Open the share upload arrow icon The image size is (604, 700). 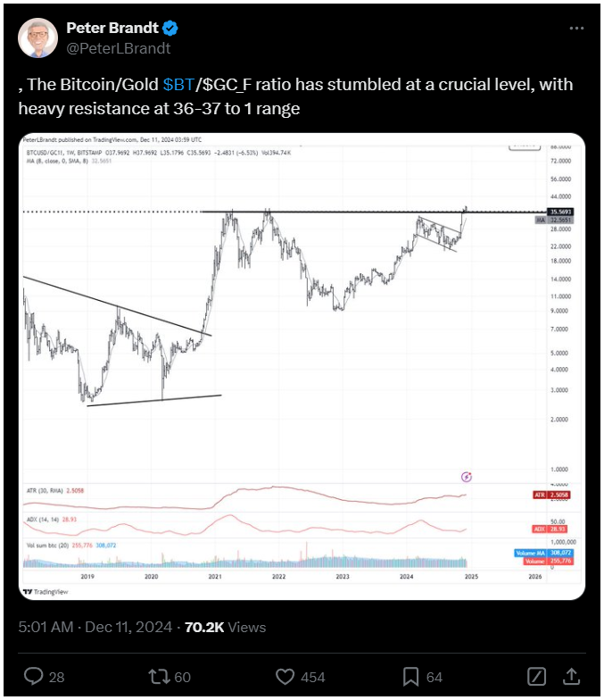571,677
